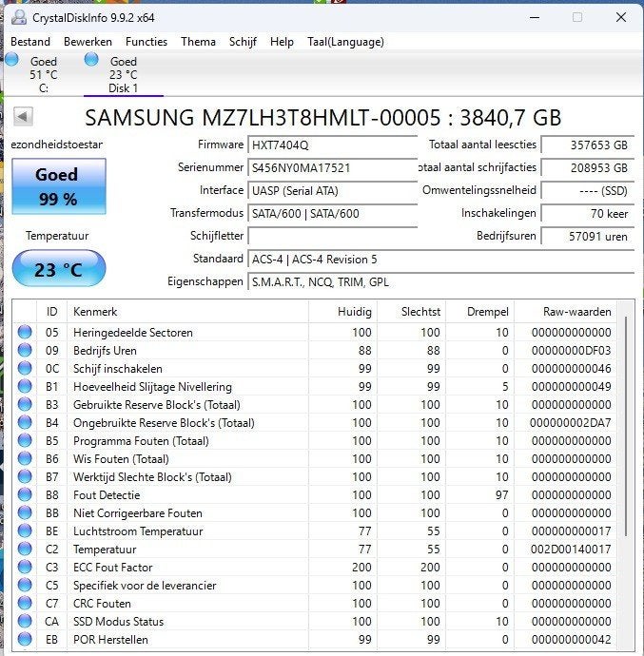Click status orb of Werktijd Slechte Block's row
Image resolution: width=644 pixels, height=656 pixels.
pyautogui.click(x=25, y=476)
